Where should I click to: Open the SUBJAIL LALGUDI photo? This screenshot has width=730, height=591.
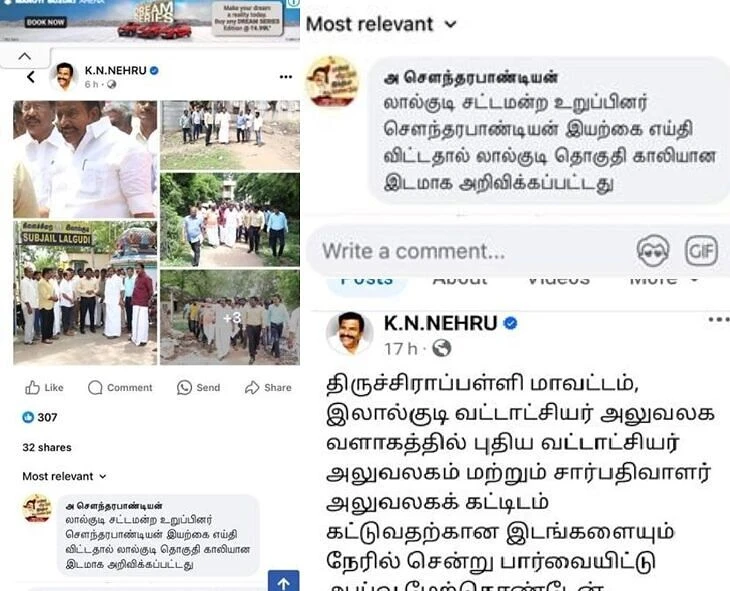[85, 293]
